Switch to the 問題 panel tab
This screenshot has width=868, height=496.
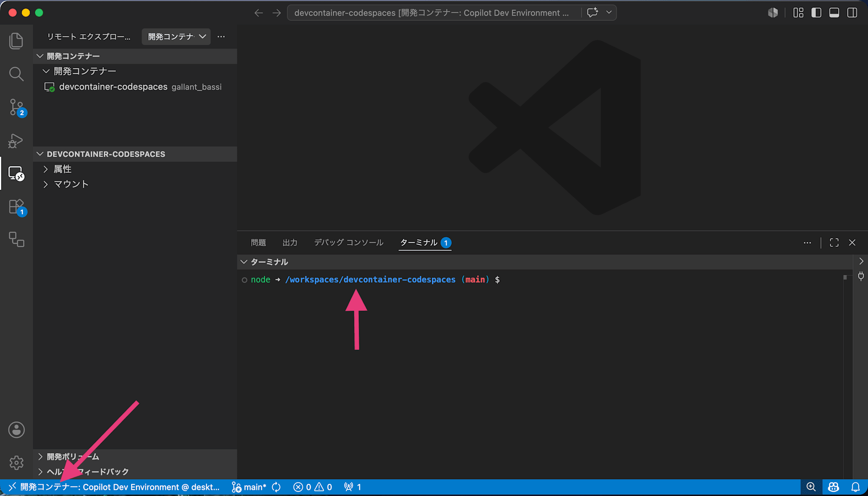pos(258,242)
